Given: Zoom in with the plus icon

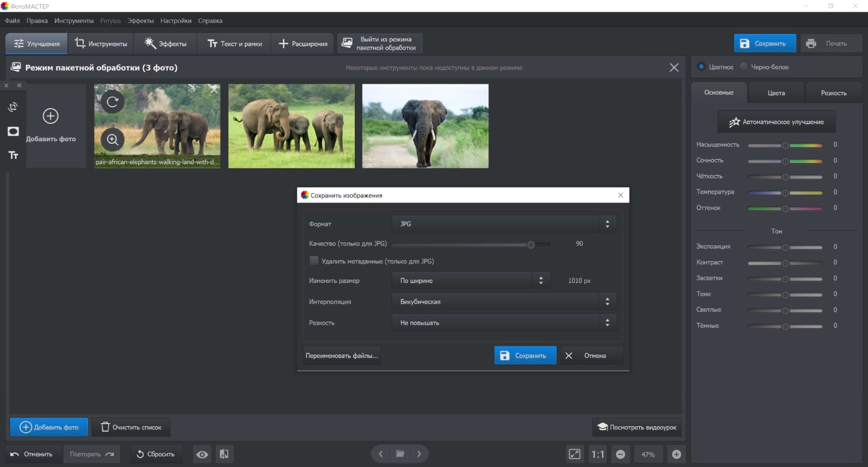Looking at the screenshot, I should point(676,454).
